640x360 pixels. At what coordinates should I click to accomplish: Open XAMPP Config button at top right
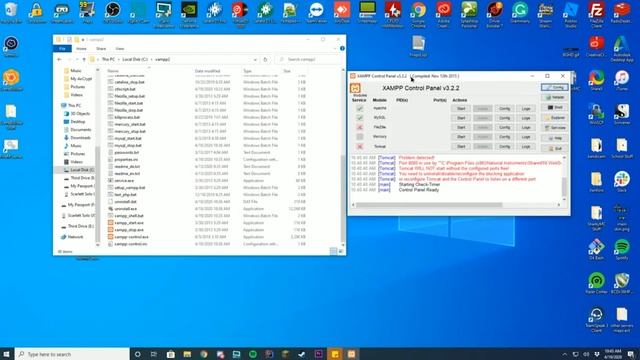pos(555,87)
